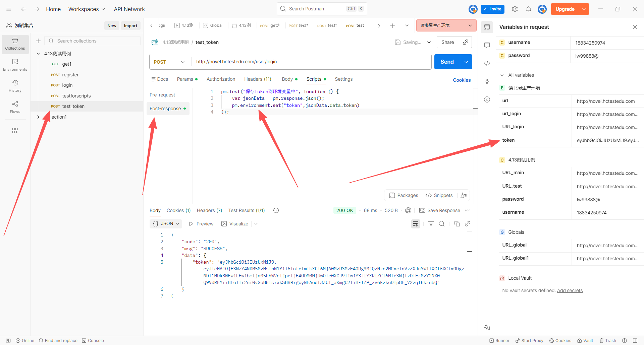Open the Info icon in right sidebar
The width and height of the screenshot is (644, 345).
(487, 99)
